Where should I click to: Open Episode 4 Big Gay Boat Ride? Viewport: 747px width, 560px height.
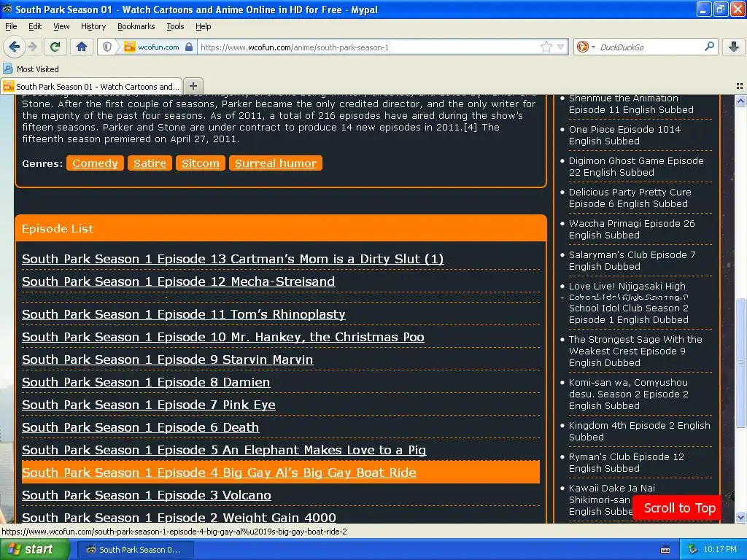[x=219, y=472]
